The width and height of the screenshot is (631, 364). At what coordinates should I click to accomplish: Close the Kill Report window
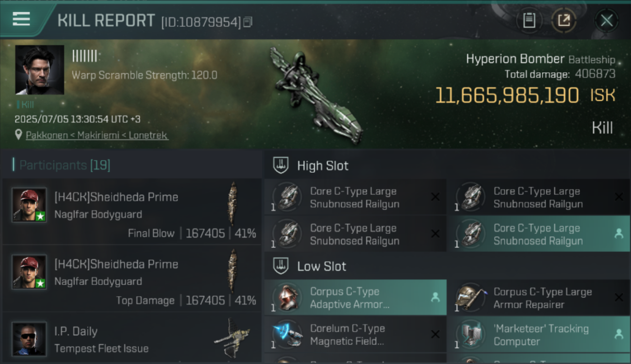[606, 20]
